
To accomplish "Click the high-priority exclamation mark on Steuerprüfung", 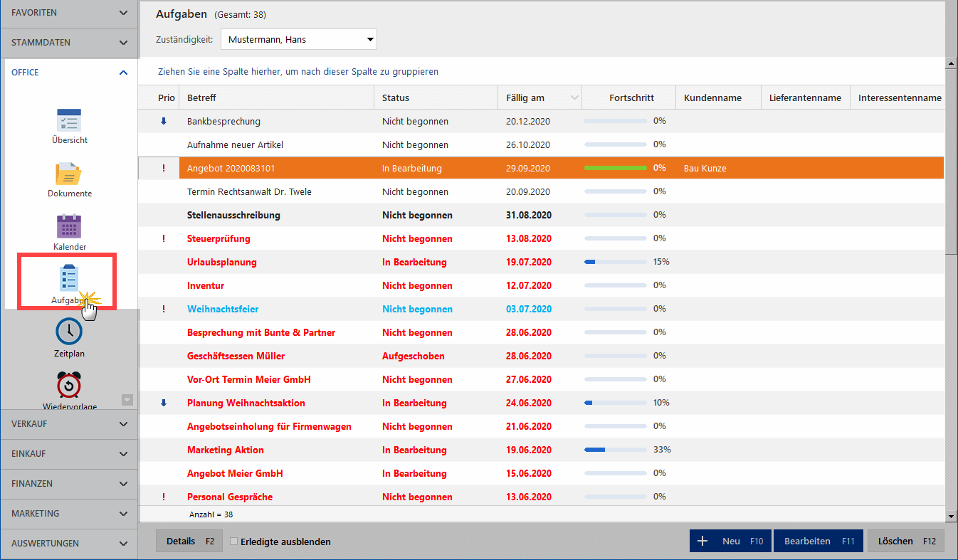I will (164, 239).
